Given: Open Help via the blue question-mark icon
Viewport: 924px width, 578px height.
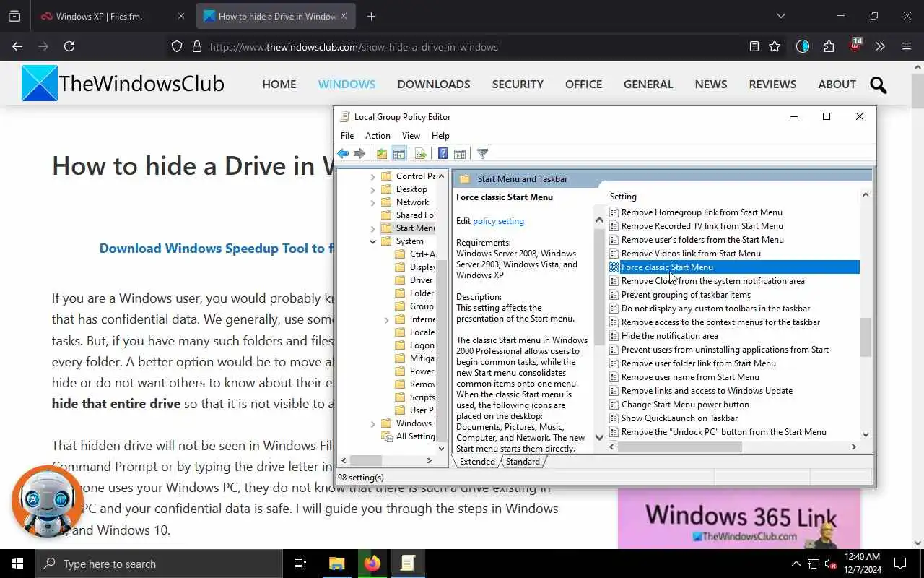Looking at the screenshot, I should [x=443, y=153].
